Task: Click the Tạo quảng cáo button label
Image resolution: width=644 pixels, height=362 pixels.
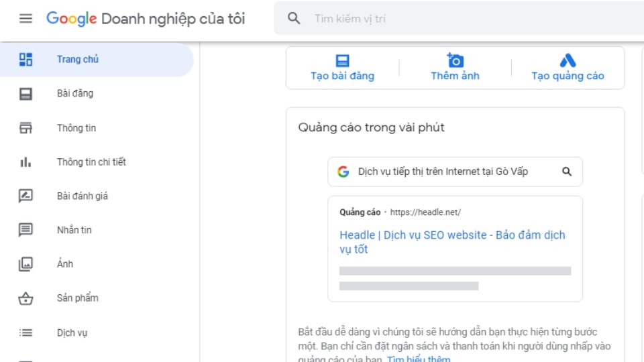Action: [568, 76]
